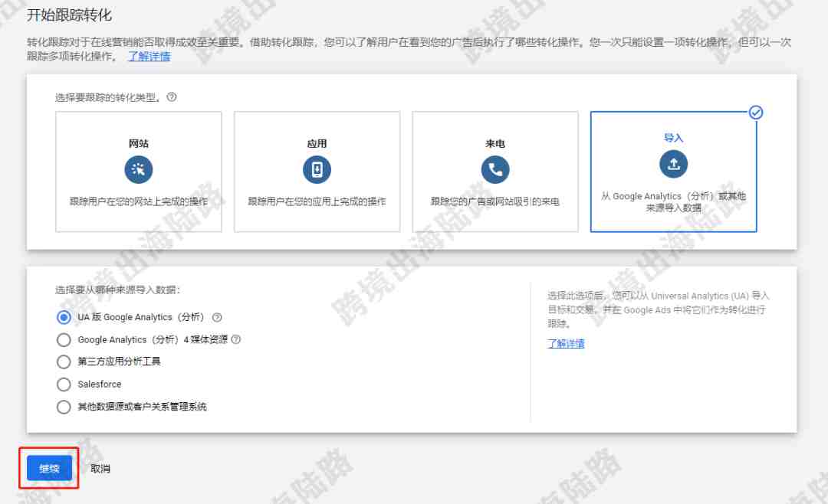This screenshot has height=504, width=828.
Task: Click the 导入 upload icon
Action: [x=673, y=164]
